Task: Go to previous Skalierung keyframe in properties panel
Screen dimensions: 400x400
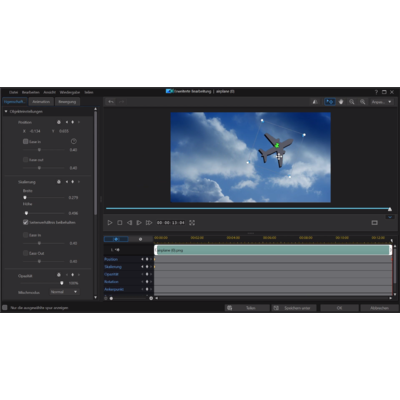Action: pos(66,182)
